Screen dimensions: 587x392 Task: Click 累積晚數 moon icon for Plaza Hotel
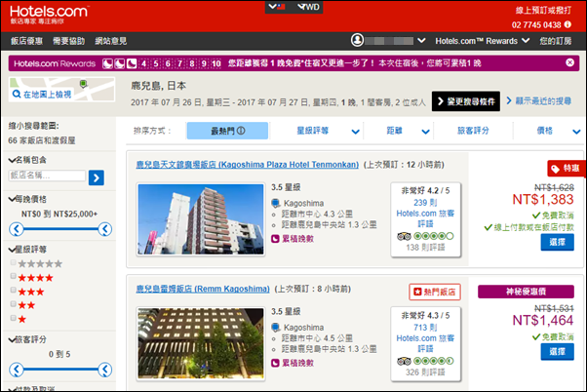click(x=275, y=239)
